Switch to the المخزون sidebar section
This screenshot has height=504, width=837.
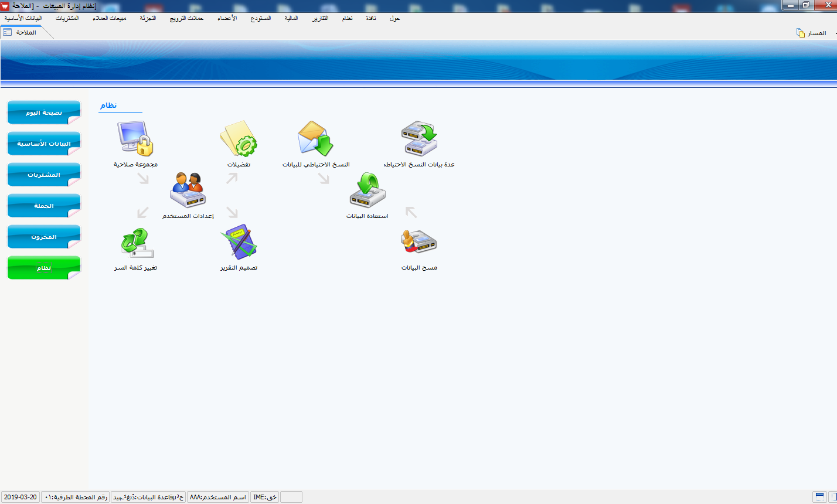(43, 237)
